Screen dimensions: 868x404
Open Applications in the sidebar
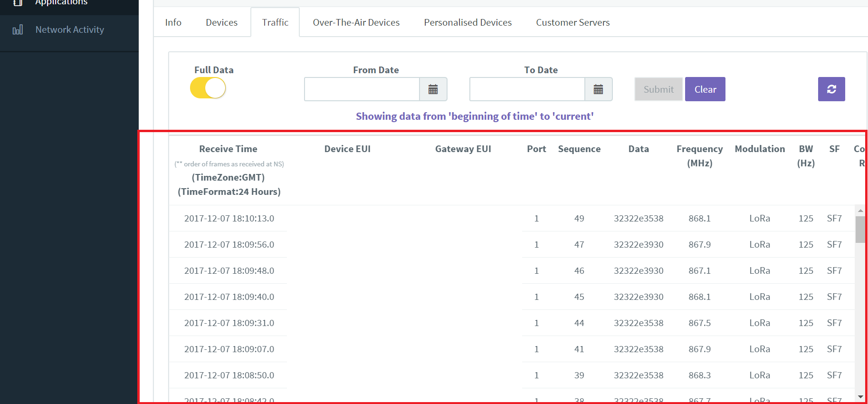pyautogui.click(x=61, y=2)
